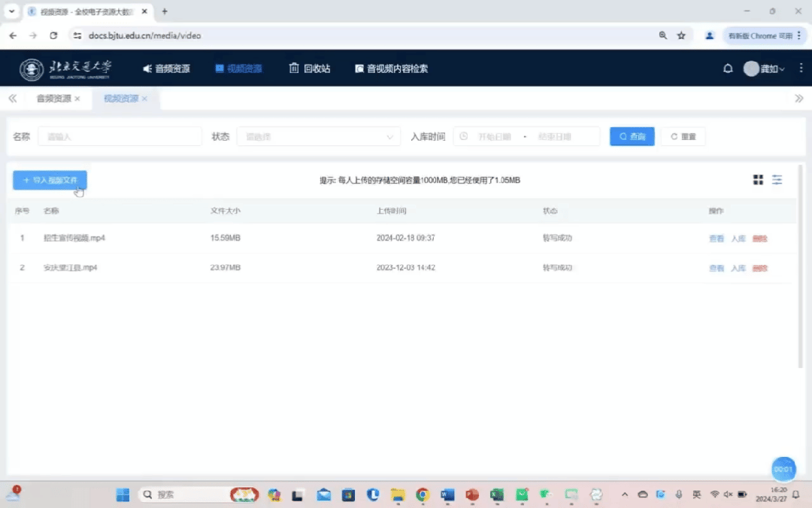Close the 视频资源 tab
Image resolution: width=812 pixels, height=508 pixels.
144,99
